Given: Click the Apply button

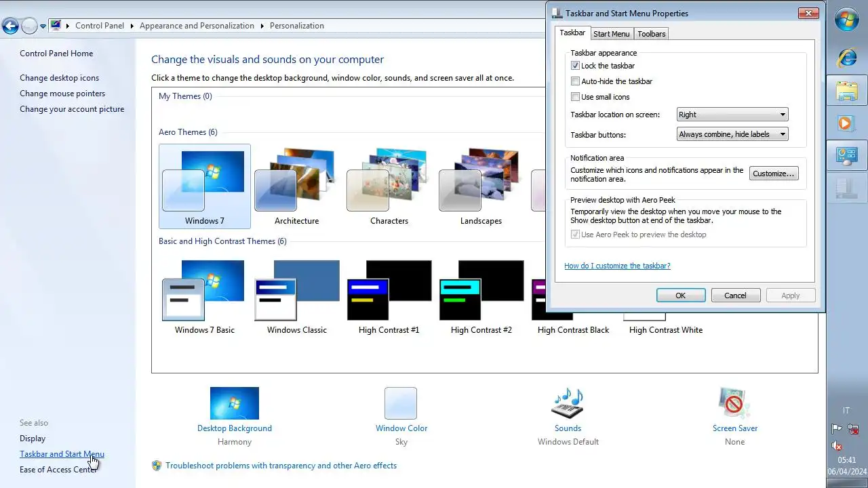Looking at the screenshot, I should tap(791, 296).
